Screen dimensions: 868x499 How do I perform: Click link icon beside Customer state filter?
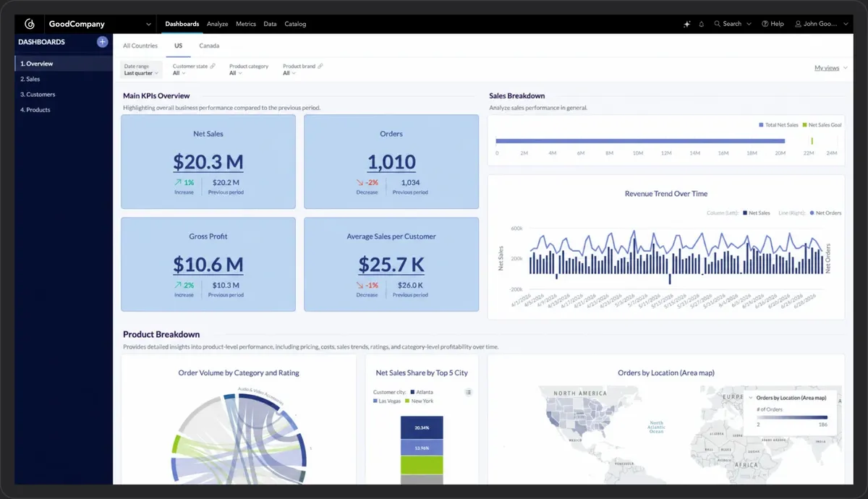pos(213,66)
